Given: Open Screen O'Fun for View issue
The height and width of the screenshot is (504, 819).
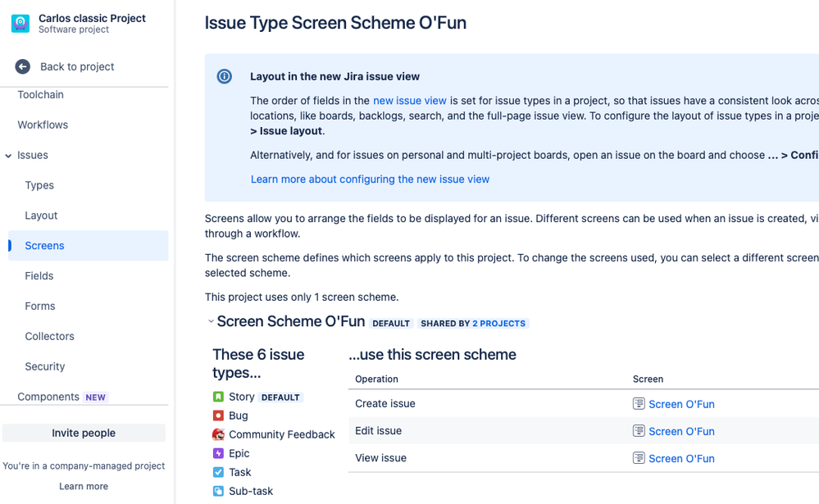Looking at the screenshot, I should pyautogui.click(x=681, y=459).
